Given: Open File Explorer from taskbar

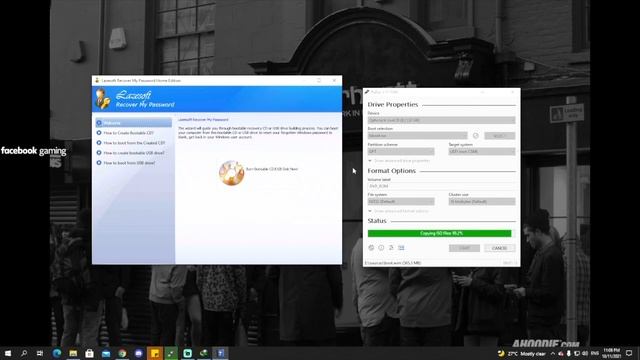Looking at the screenshot, I should coord(73,353).
